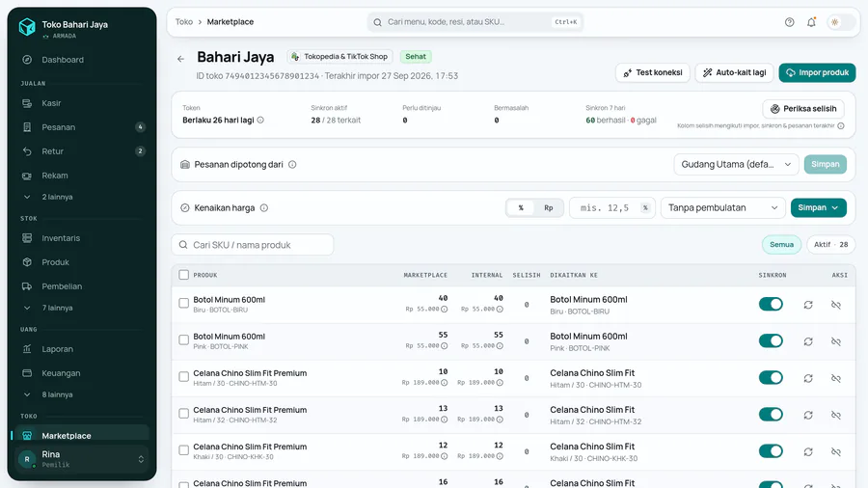Focus the global search field

pos(475,22)
